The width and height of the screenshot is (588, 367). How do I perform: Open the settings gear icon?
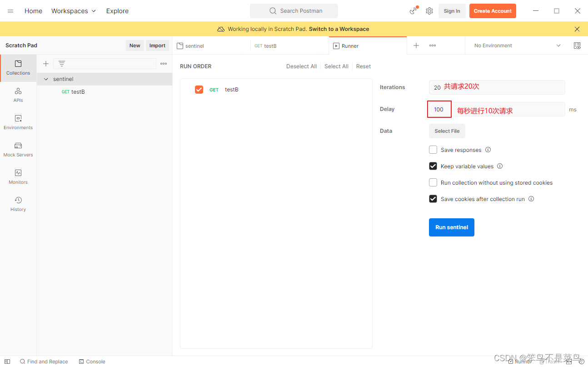429,11
